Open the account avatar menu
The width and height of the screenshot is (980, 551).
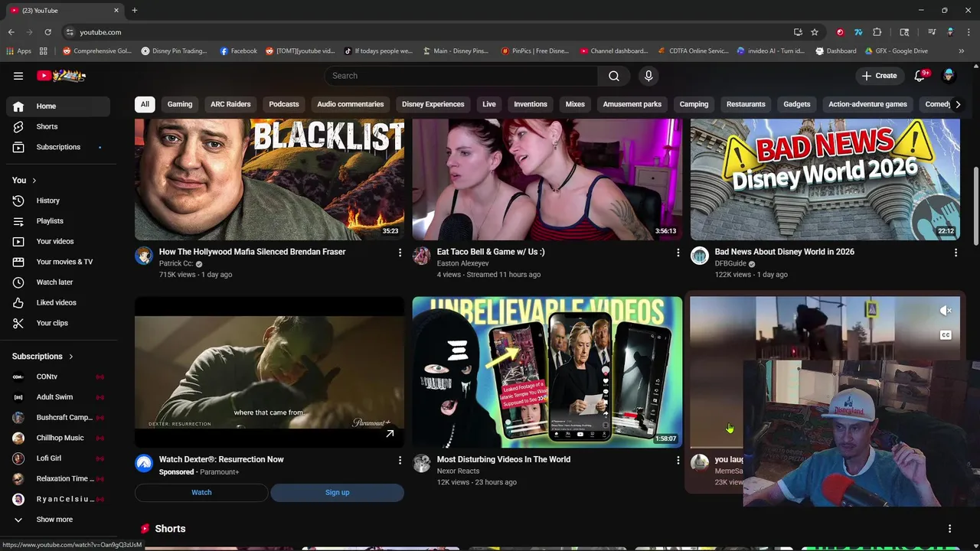point(949,76)
